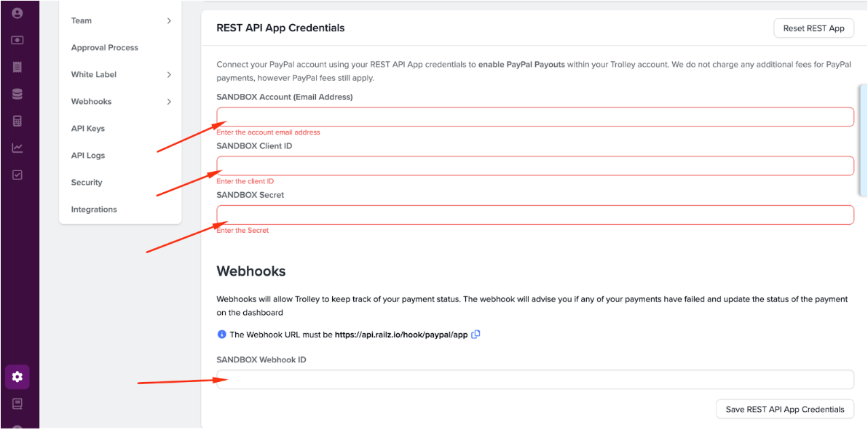The height and width of the screenshot is (430, 868).
Task: Click 'Enter the Secret' error text
Action: tap(242, 230)
